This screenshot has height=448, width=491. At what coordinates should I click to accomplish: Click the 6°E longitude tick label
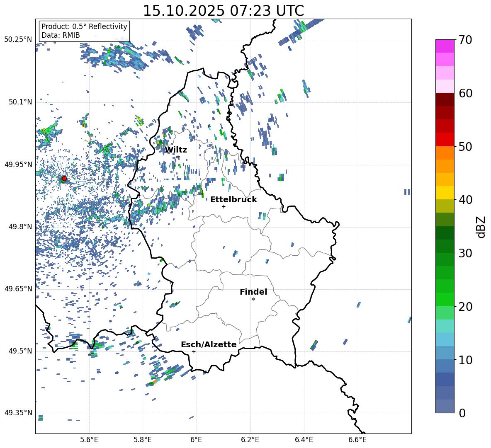[196, 439]
